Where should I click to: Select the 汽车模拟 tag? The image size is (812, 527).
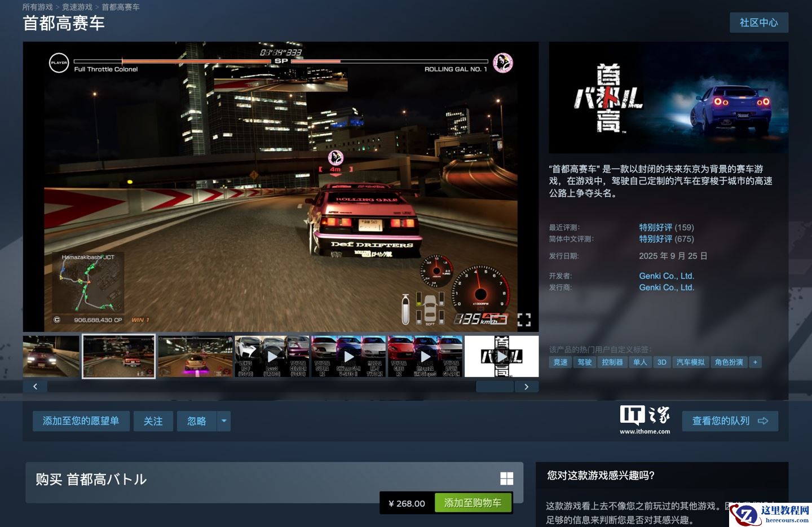tap(691, 362)
